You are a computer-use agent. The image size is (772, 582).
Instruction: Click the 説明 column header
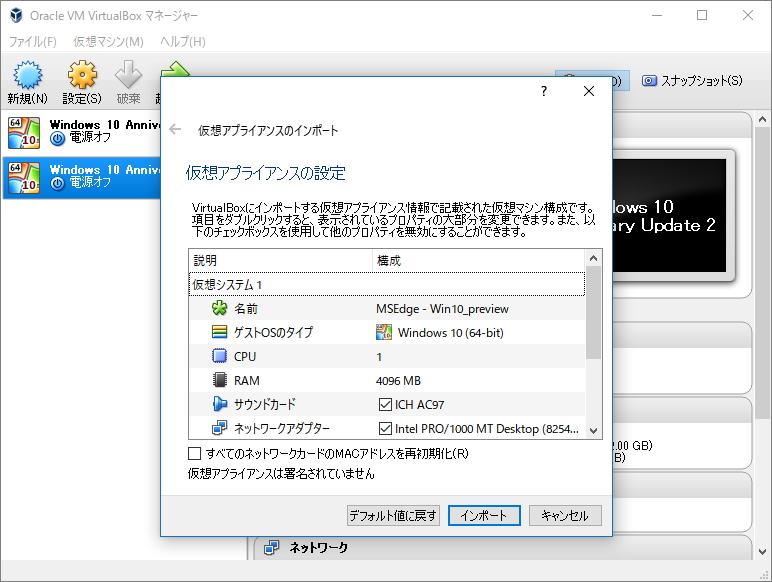280,260
